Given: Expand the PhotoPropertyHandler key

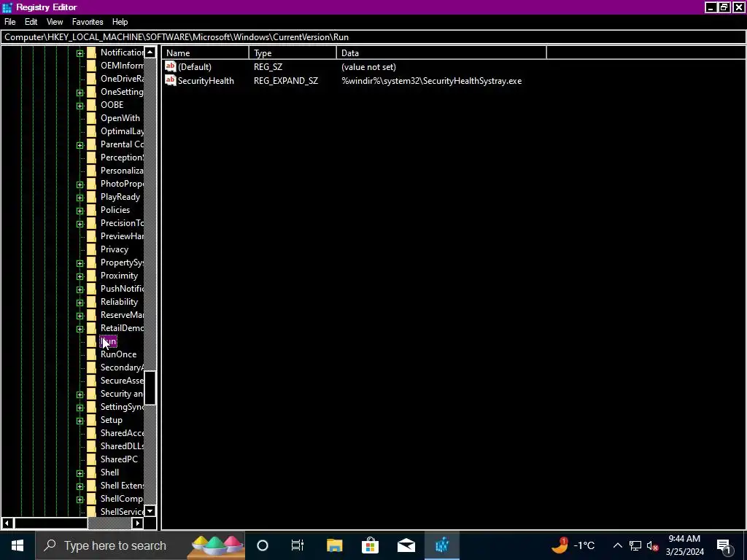Looking at the screenshot, I should coord(80,184).
